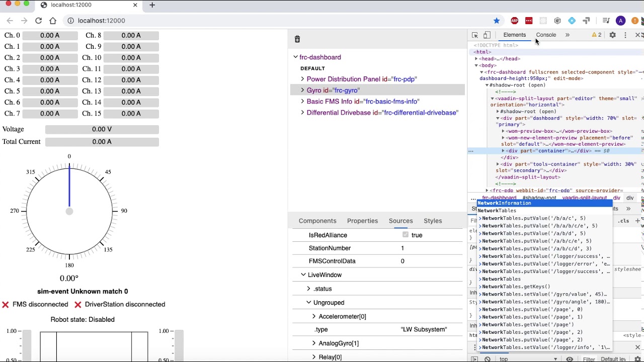
Task: Open the DevTools Elements tab
Action: (x=514, y=35)
